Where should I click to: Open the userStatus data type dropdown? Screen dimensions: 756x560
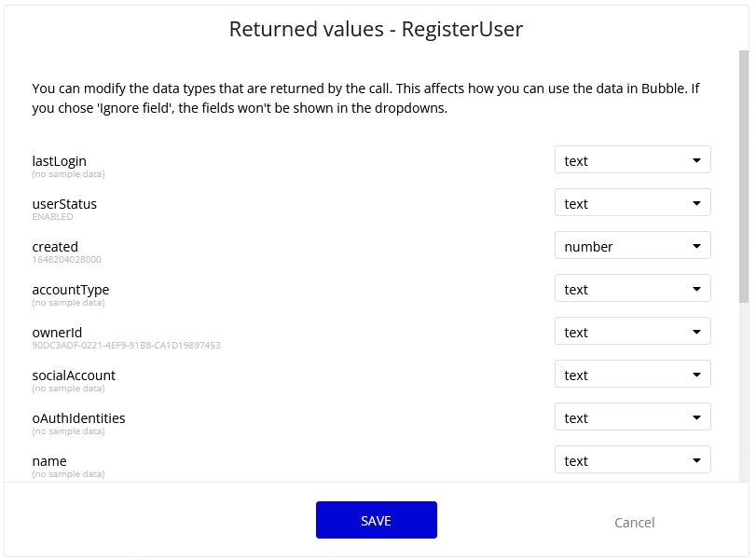[x=632, y=203]
